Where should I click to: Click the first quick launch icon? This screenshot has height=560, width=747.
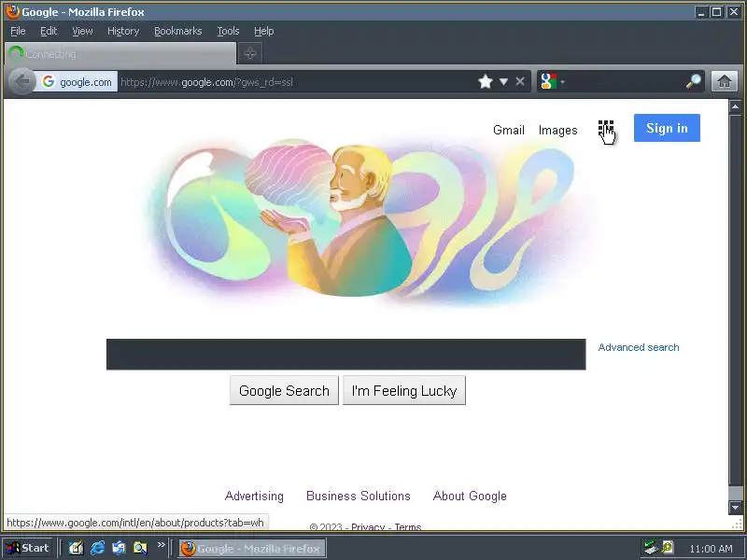76,548
